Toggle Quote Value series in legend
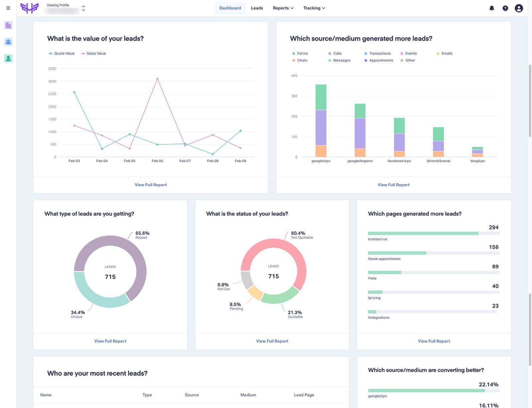 (62, 54)
